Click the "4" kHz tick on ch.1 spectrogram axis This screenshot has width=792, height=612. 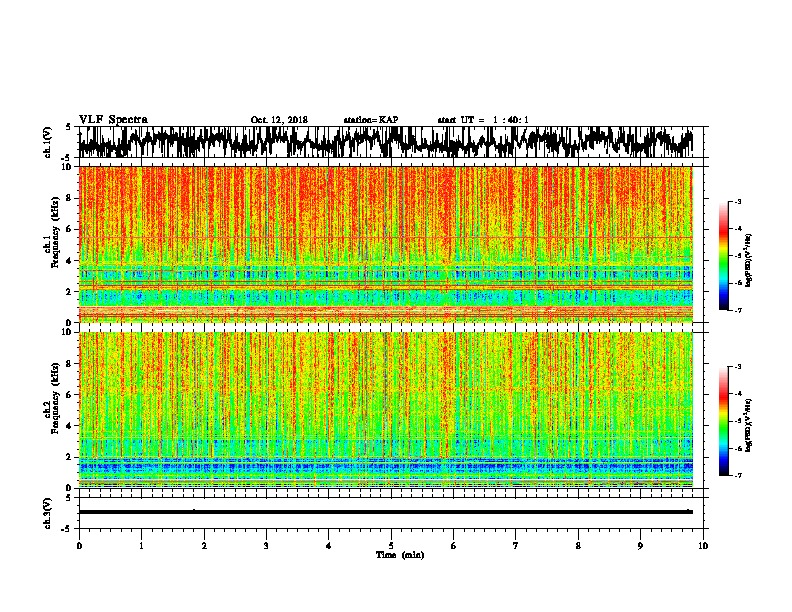point(70,261)
